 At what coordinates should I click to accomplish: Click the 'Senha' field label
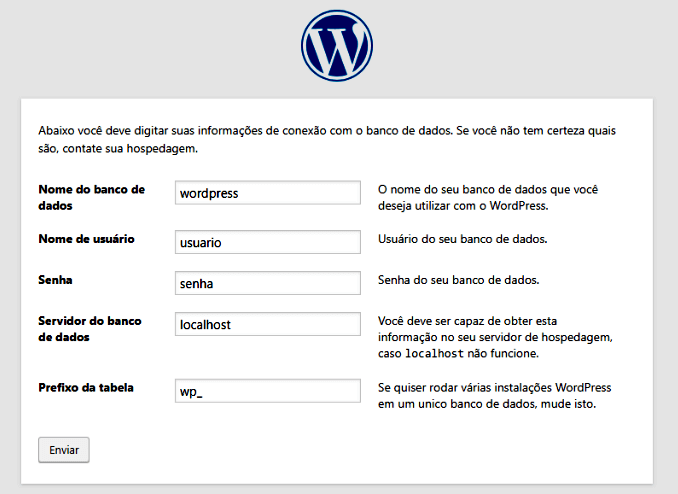tap(55, 280)
